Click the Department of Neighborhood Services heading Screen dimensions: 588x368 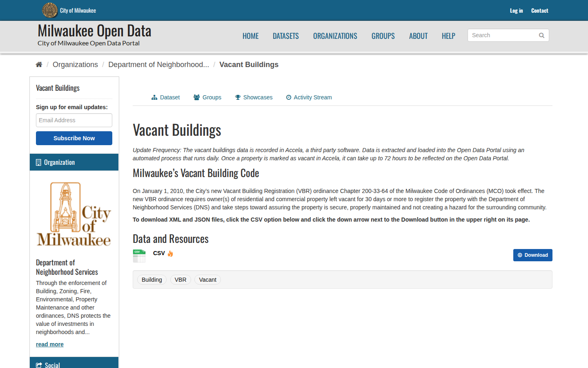click(x=67, y=267)
